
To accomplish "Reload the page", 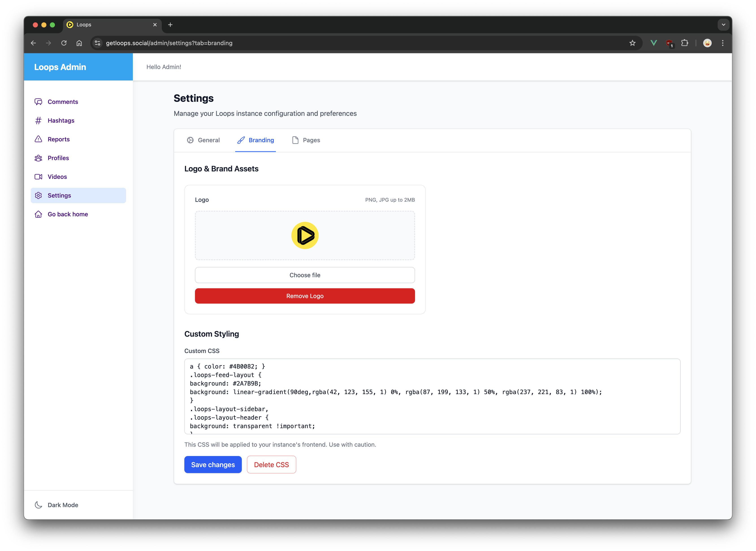I will [64, 43].
